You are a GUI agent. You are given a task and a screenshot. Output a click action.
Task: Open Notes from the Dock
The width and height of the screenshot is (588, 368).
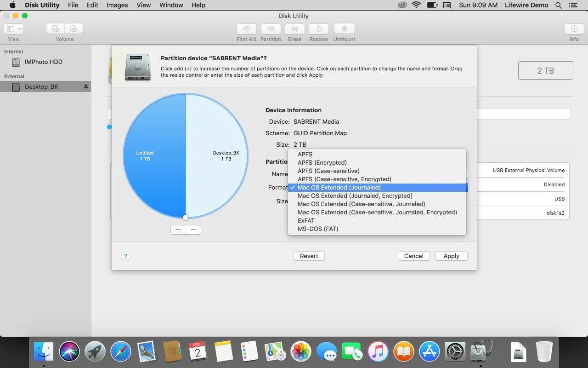click(x=224, y=352)
